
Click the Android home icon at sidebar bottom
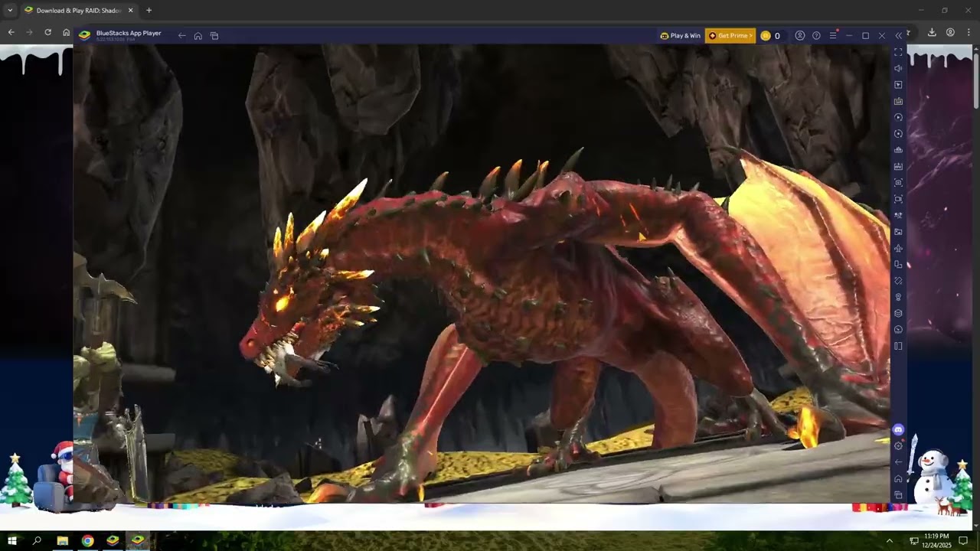[898, 478]
